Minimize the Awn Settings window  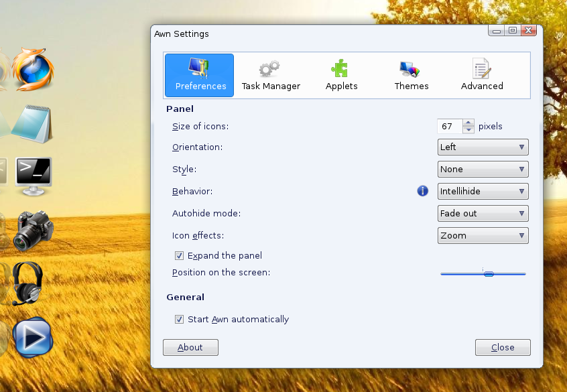[497, 31]
